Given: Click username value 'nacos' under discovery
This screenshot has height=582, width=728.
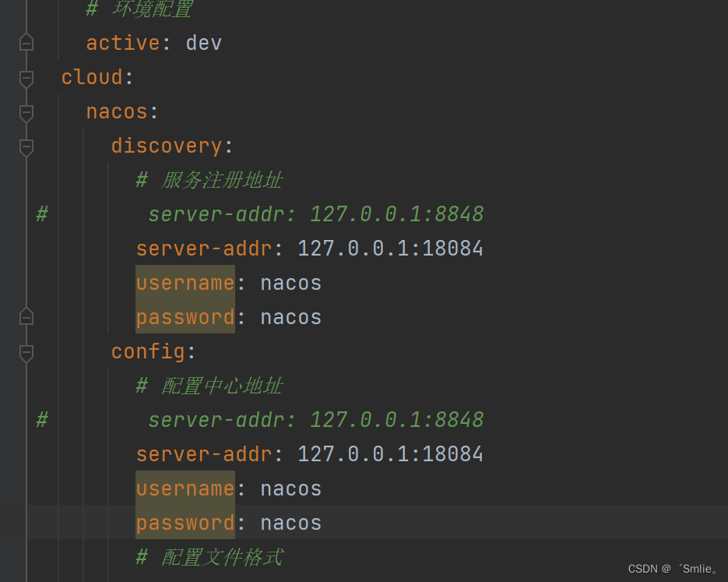Looking at the screenshot, I should pyautogui.click(x=291, y=284).
